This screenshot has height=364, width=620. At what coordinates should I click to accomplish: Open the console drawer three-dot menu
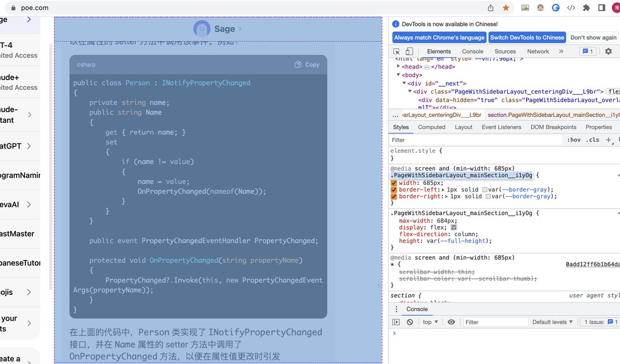tap(396, 309)
